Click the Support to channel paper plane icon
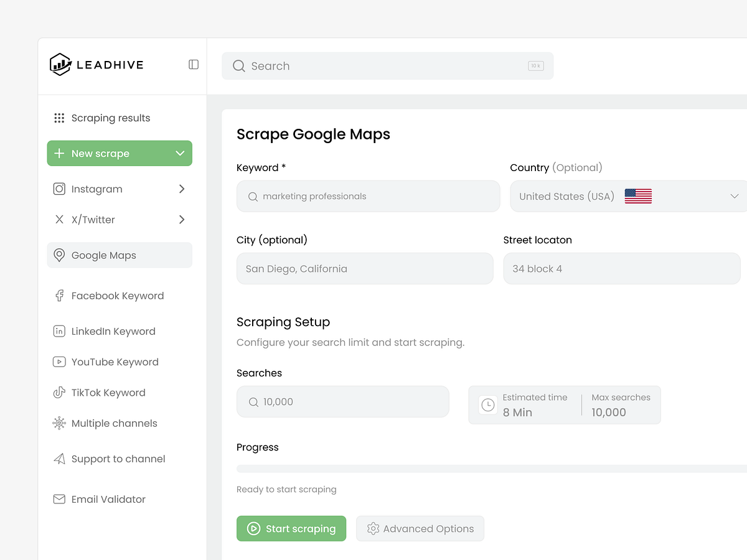 [59, 459]
